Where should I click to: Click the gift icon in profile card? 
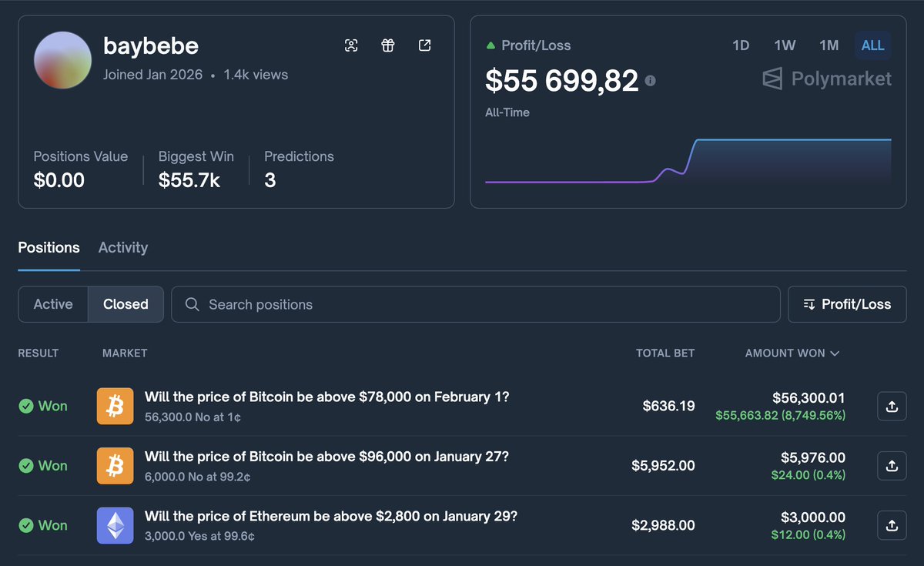click(x=388, y=45)
